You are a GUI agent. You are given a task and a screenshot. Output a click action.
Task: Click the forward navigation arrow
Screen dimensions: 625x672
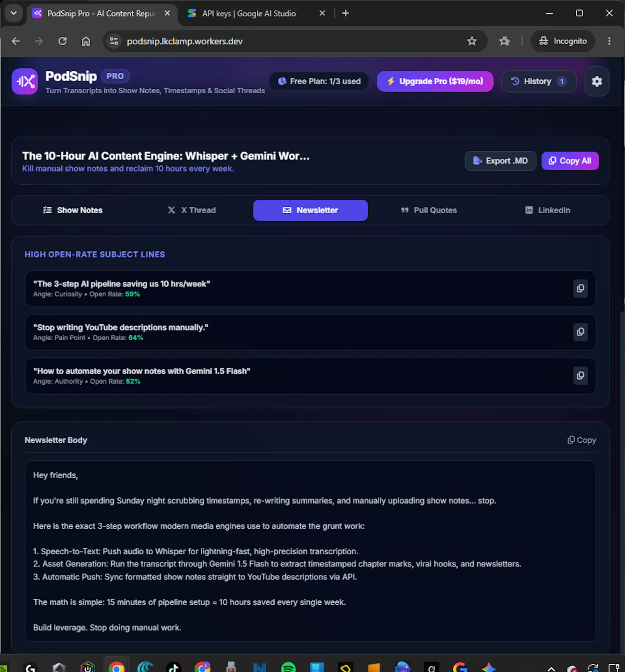39,41
